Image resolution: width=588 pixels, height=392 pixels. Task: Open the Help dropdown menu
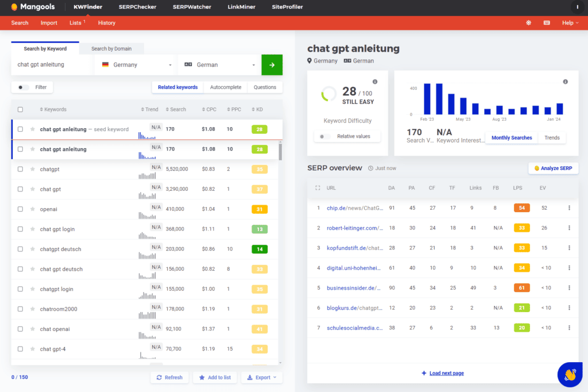click(570, 23)
